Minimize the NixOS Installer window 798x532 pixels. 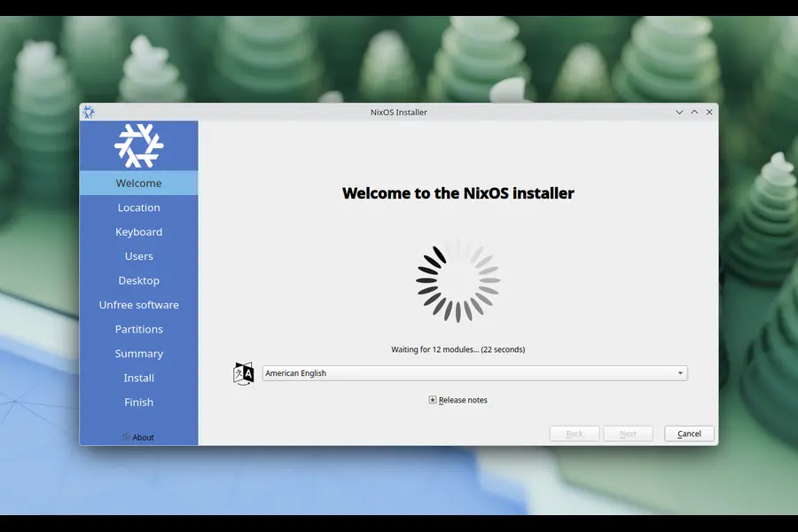point(679,112)
